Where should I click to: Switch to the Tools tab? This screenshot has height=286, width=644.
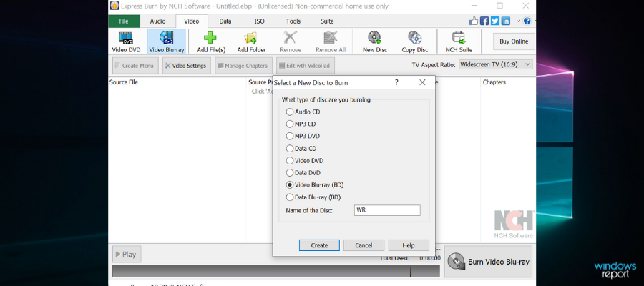pos(293,21)
